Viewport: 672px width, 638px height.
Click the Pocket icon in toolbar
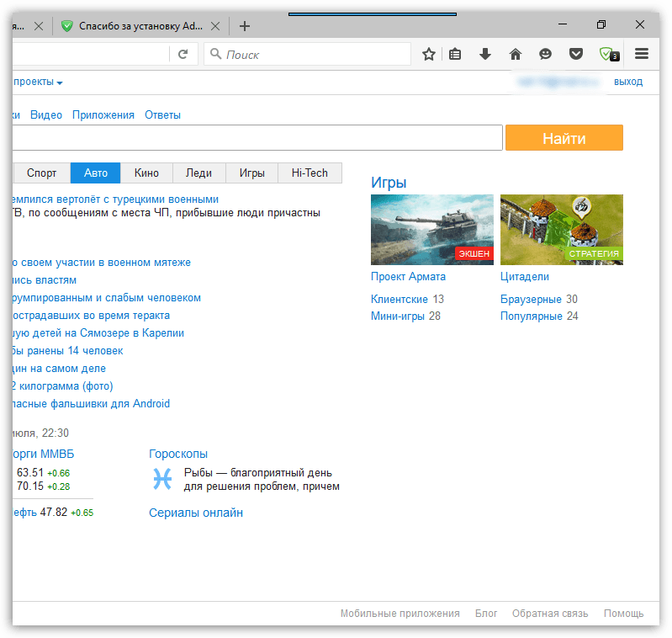pos(575,55)
